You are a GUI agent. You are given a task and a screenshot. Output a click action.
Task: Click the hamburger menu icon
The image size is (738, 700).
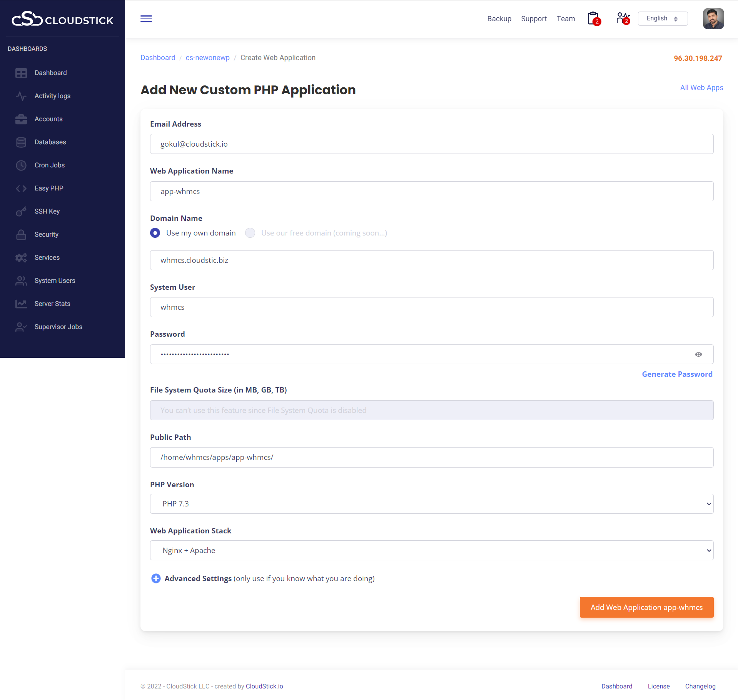tap(146, 19)
